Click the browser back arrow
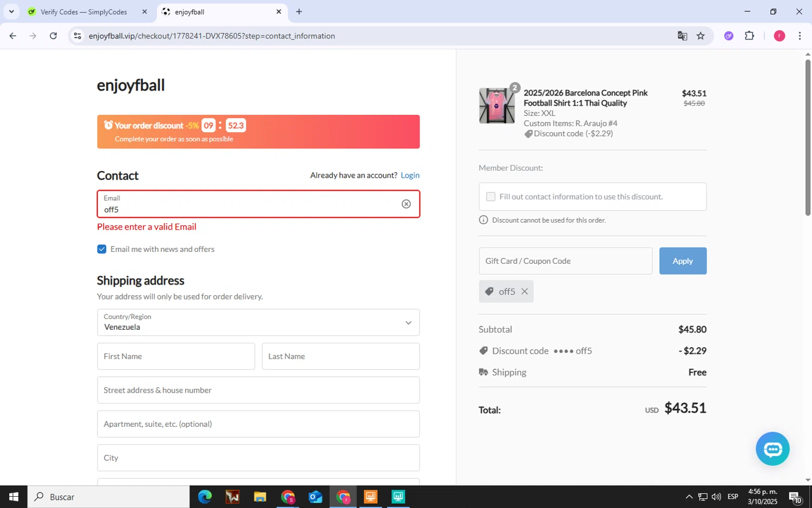This screenshot has width=812, height=508. tap(12, 36)
